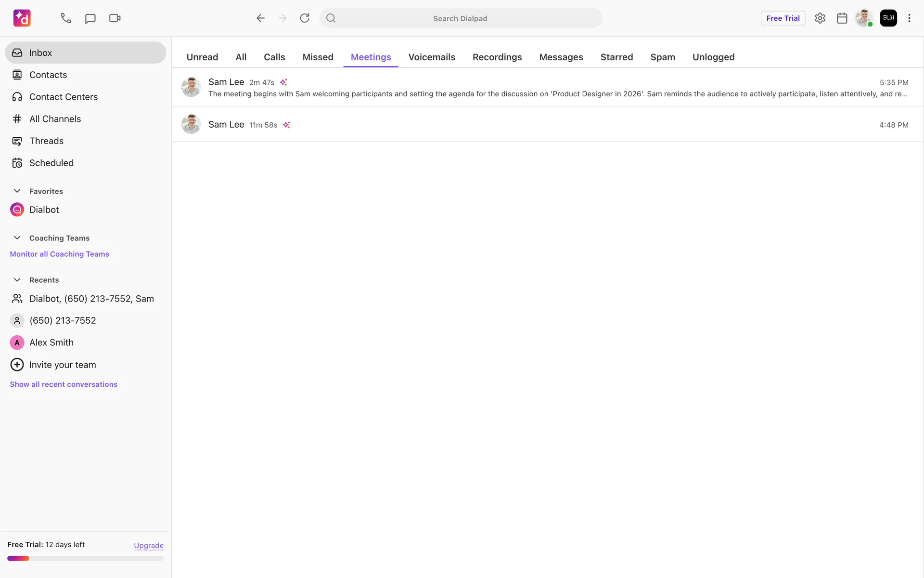924x578 pixels.
Task: Collapse the Coaching Teams section
Action: coord(17,238)
